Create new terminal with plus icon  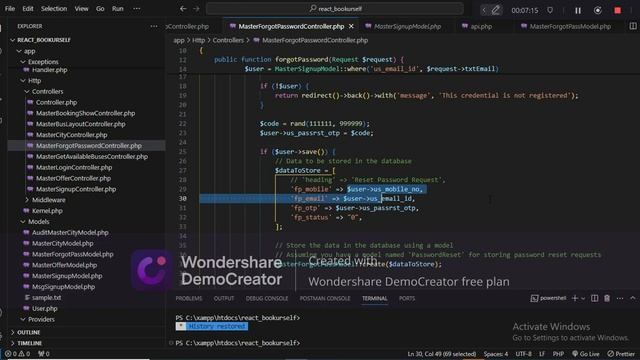coord(575,298)
